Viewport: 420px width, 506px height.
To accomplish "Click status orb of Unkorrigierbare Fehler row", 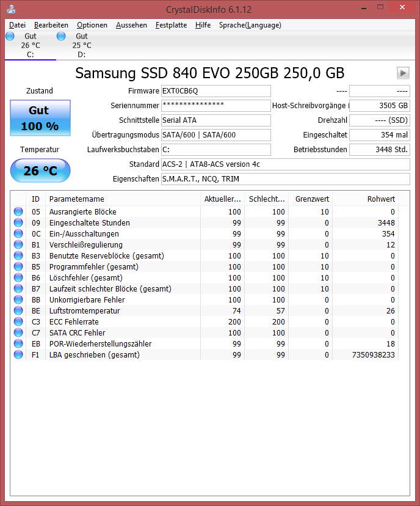I will 18,299.
